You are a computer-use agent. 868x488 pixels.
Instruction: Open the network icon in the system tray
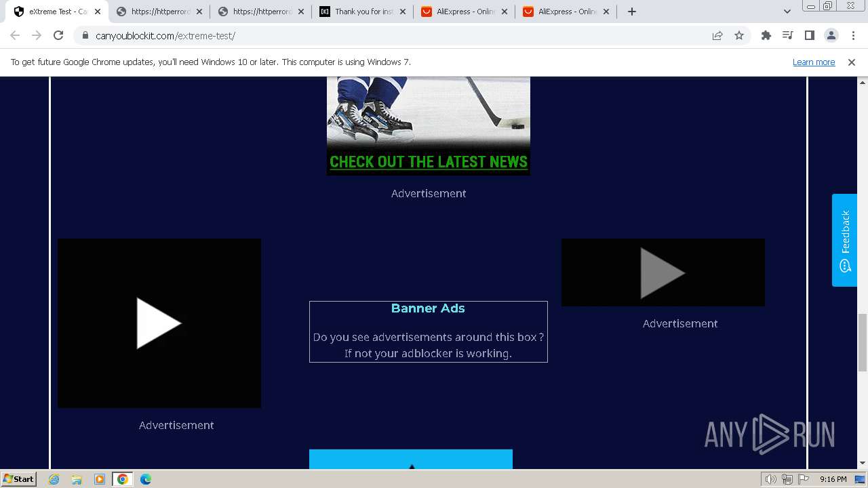pos(787,479)
